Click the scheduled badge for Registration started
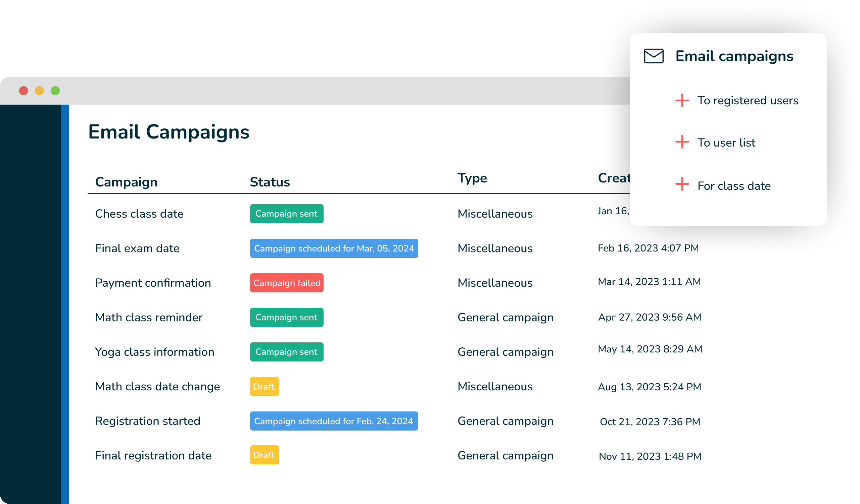Screen dimensions: 860x504 (334, 421)
